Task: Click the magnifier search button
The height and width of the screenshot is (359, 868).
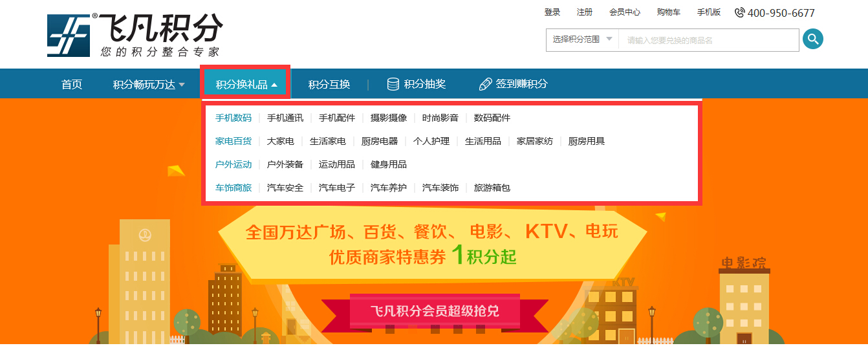Action: (813, 39)
